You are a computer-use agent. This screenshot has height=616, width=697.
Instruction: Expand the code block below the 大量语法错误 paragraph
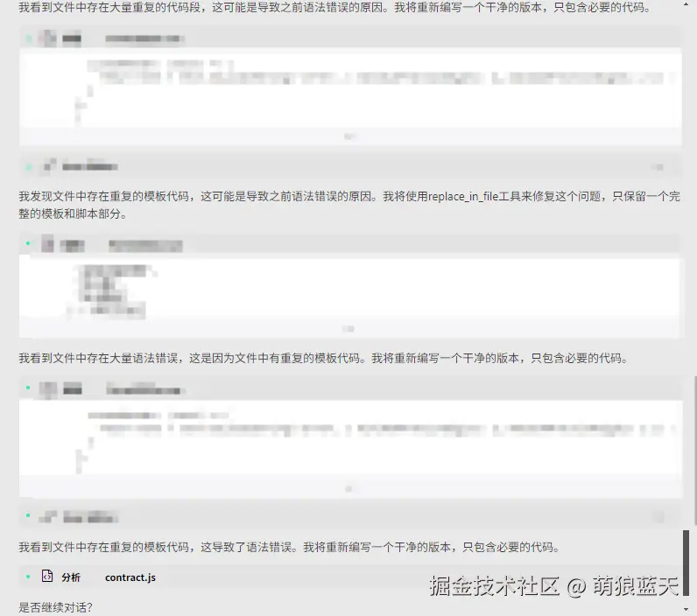pos(348,489)
